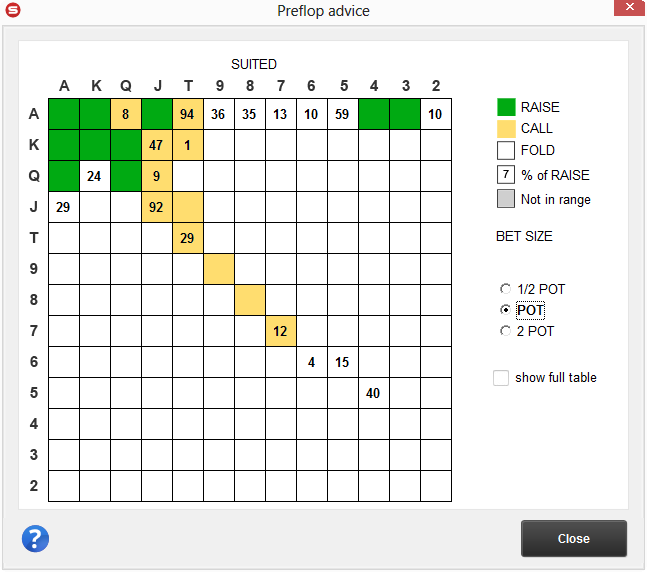Select the yellow cell showing 47
The image size is (647, 572).
[x=156, y=145]
